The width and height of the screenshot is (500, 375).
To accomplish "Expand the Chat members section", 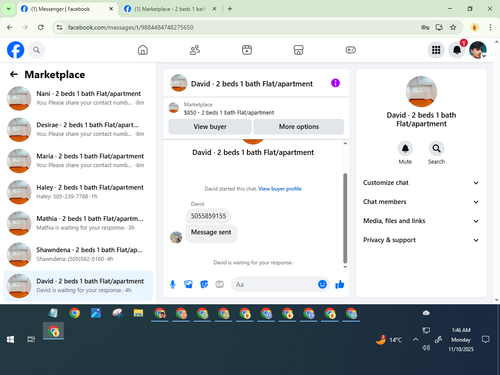I will click(421, 202).
